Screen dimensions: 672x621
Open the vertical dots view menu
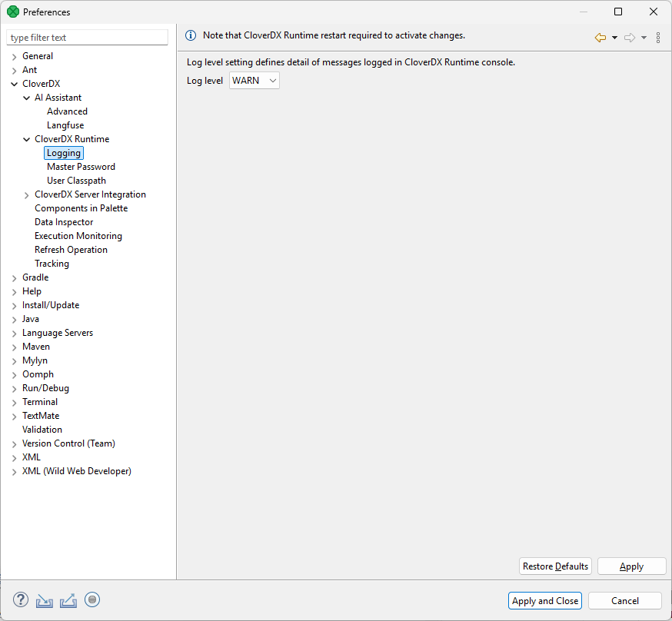click(x=658, y=38)
